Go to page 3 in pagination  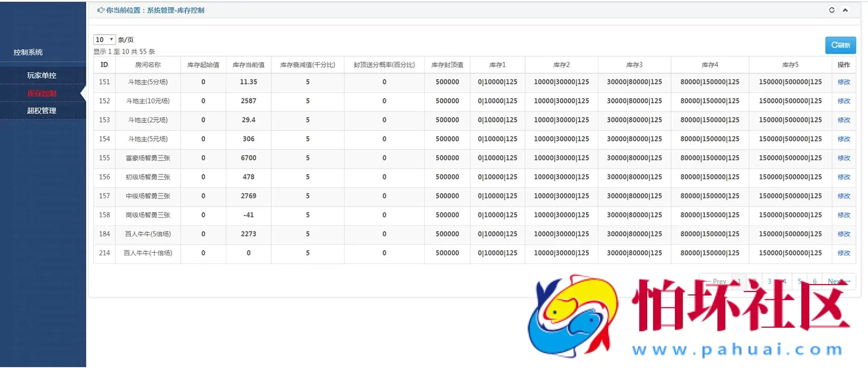point(769,281)
